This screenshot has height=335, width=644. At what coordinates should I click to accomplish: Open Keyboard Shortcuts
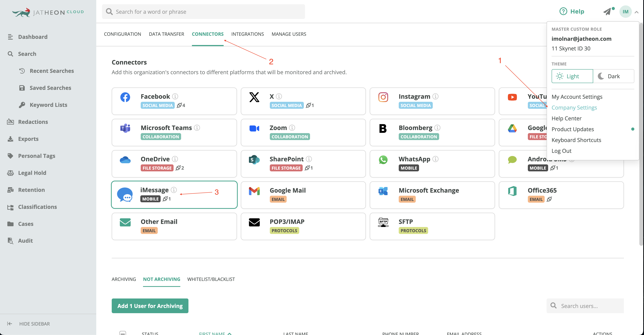point(576,140)
